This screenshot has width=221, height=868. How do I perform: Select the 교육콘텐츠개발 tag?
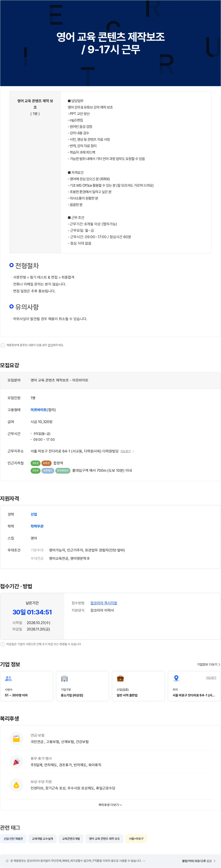71,838
